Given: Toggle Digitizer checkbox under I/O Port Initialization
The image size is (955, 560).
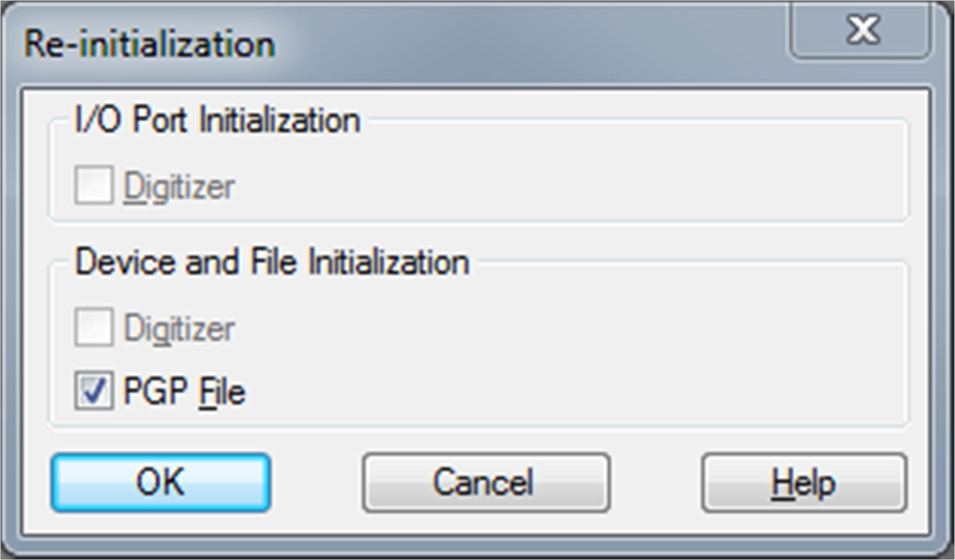Looking at the screenshot, I should [x=93, y=185].
